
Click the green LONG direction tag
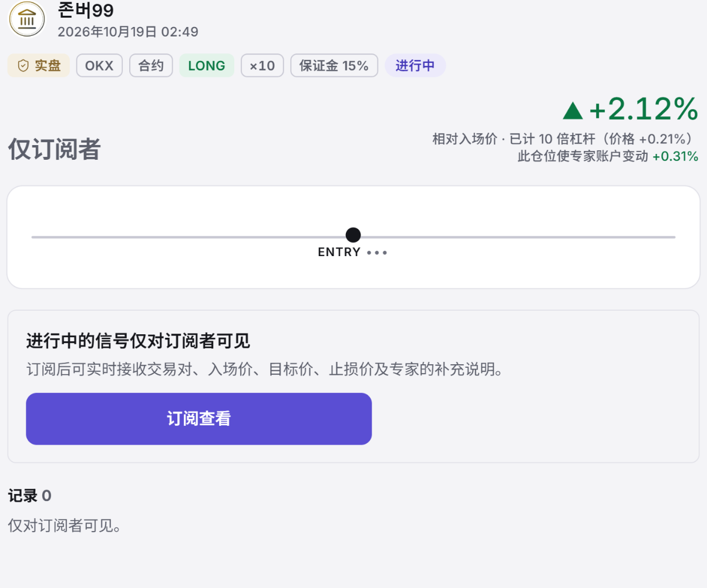pos(207,66)
